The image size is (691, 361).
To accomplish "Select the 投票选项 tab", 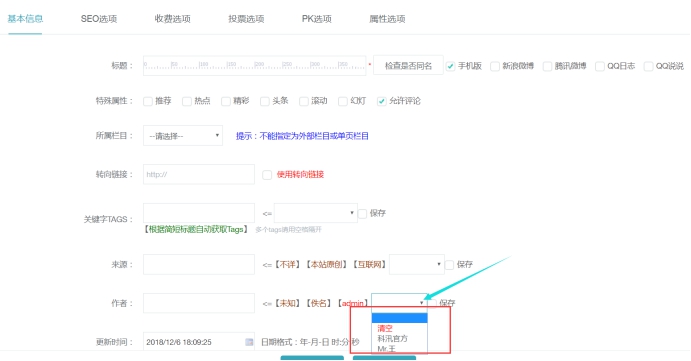I will (246, 19).
